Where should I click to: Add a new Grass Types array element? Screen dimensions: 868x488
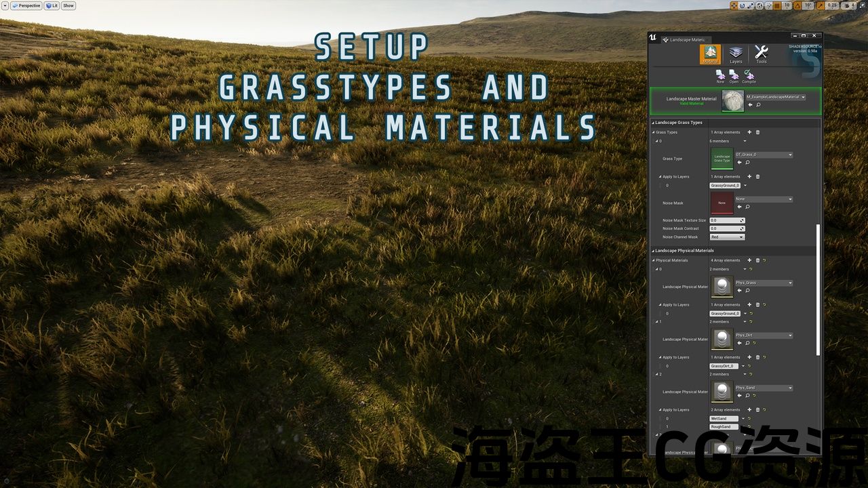[749, 132]
